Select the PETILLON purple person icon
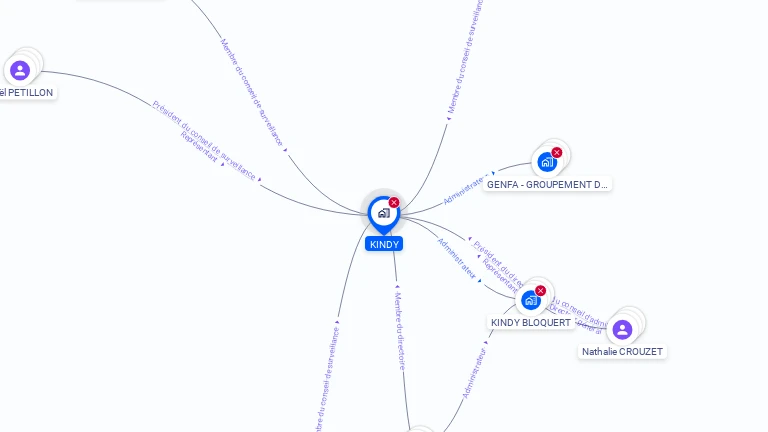The image size is (768, 432). coord(20,70)
